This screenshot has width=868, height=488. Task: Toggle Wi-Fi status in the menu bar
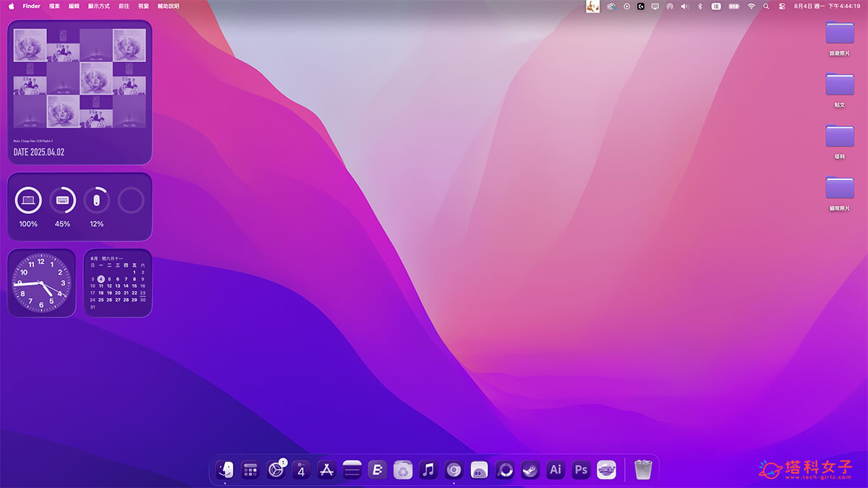click(752, 7)
